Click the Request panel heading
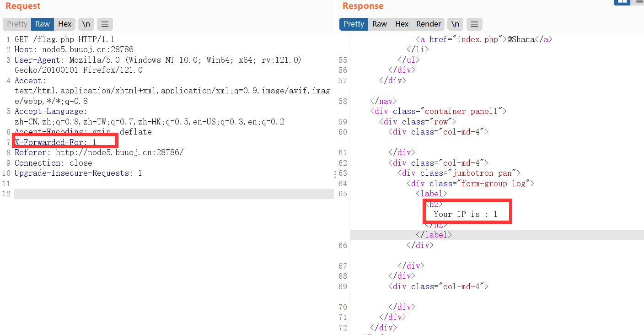The image size is (644, 335). 23,6
